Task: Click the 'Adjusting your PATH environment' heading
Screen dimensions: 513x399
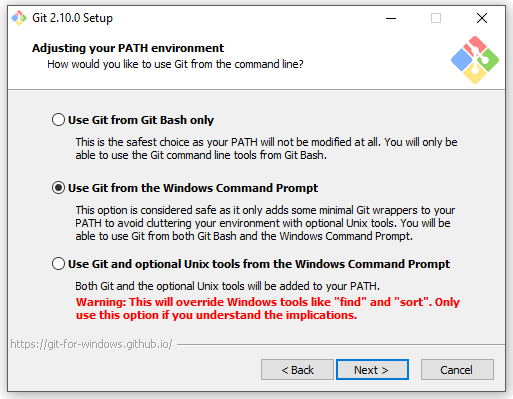Action: [x=128, y=48]
